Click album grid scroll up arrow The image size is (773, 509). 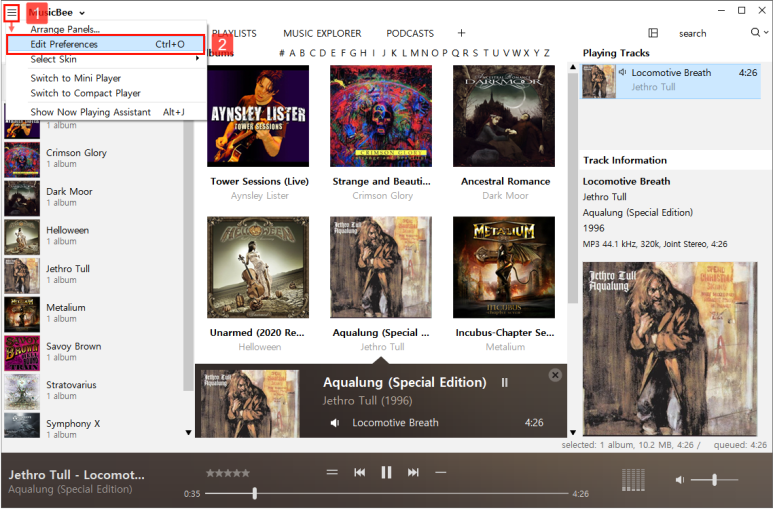[x=573, y=67]
